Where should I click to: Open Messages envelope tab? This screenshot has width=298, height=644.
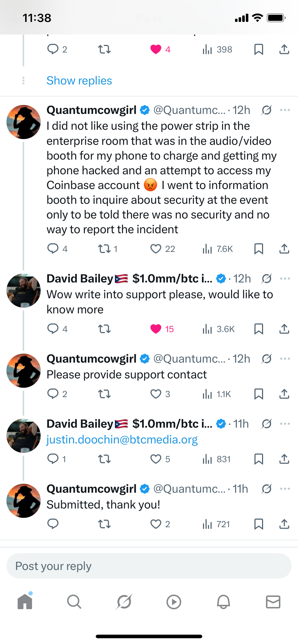(273, 602)
